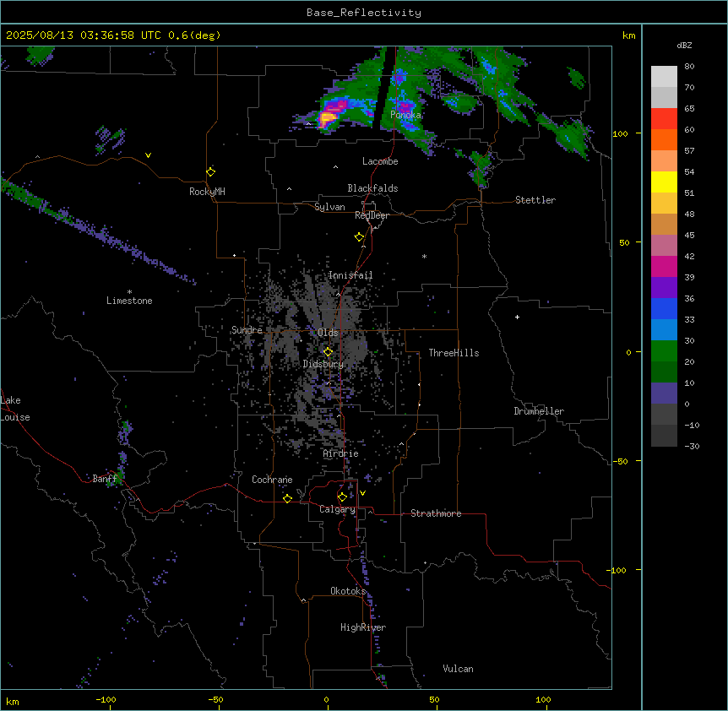Click the Lacombe city label

380,161
